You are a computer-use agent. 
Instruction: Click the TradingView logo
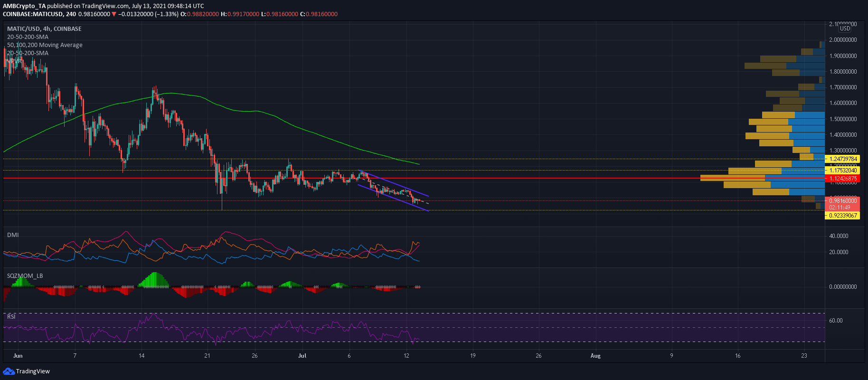click(27, 371)
